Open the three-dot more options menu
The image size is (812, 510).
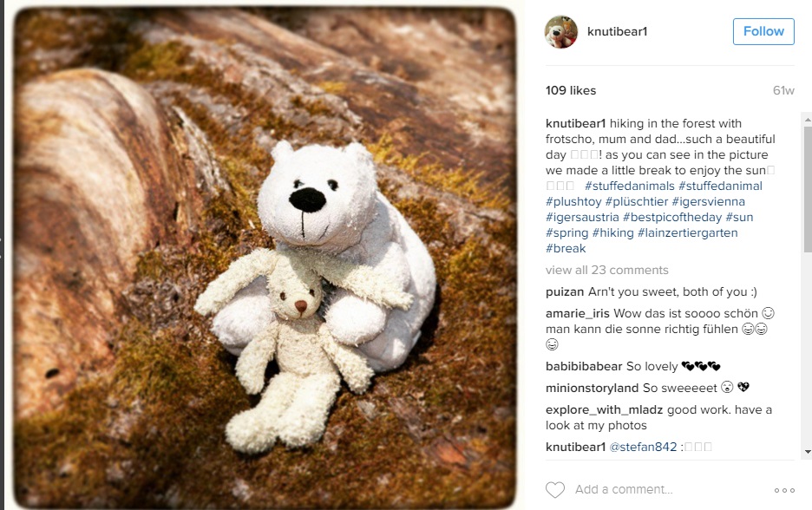[784, 490]
